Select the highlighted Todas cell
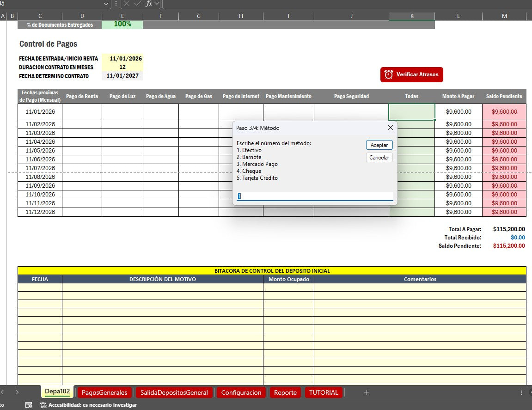Viewport: 532px width, 410px height. click(x=411, y=111)
